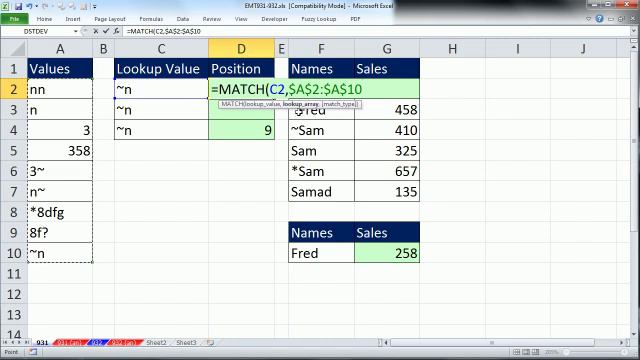Viewport: 640px width, 360px height.
Task: Click cell A9 containing 8f?
Action: [x=60, y=232]
